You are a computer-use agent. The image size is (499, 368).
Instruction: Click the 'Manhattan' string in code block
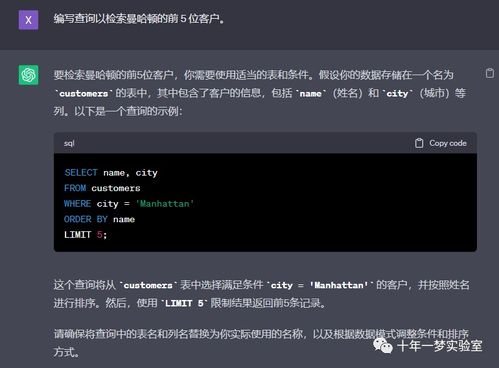165,204
